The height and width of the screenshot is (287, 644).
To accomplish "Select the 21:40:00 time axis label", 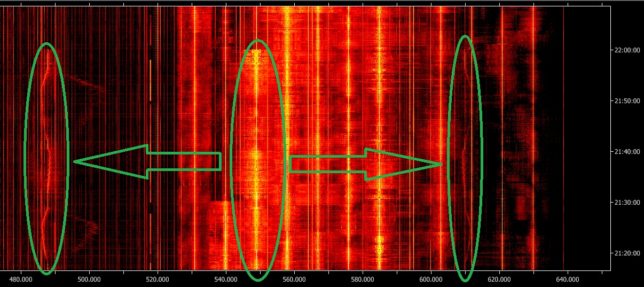I will (628, 151).
